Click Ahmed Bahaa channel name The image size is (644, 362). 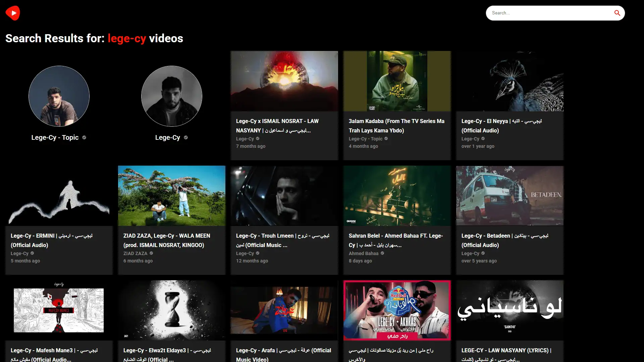(364, 253)
